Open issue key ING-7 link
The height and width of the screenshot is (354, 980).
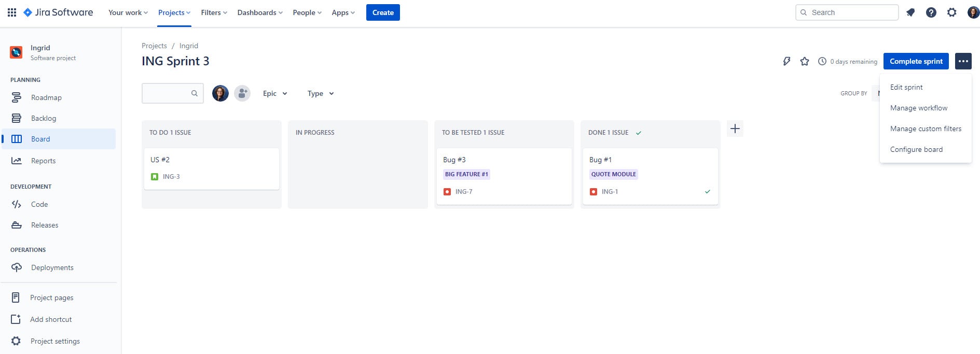tap(464, 192)
